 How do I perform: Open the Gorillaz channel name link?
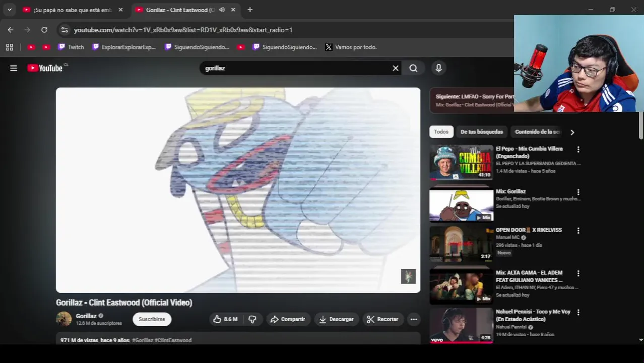click(86, 316)
